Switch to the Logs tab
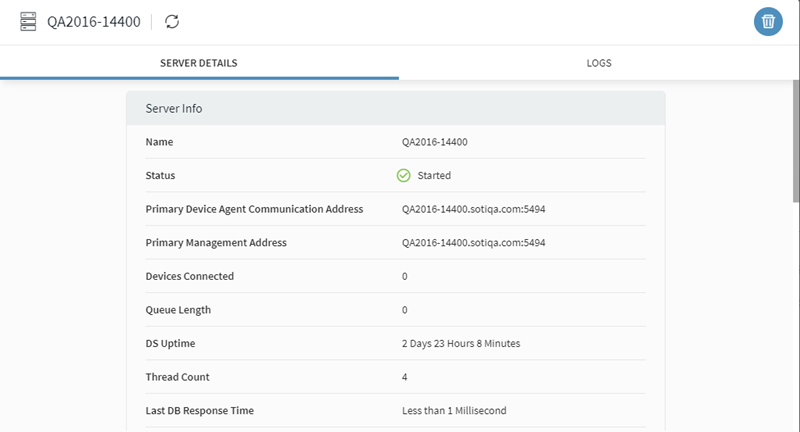 (x=599, y=63)
